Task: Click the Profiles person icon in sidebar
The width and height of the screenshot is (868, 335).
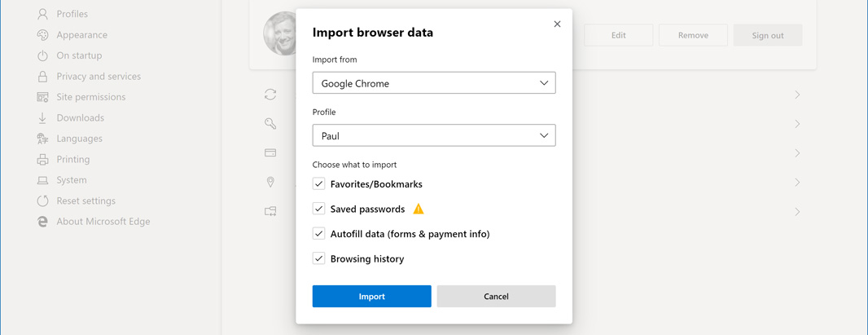Action: pyautogui.click(x=42, y=14)
